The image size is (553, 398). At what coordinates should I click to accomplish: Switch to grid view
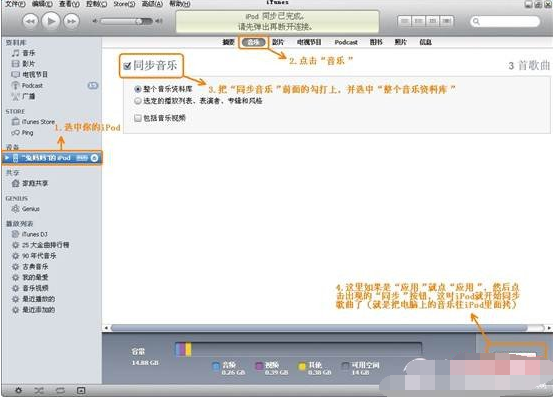[432, 21]
